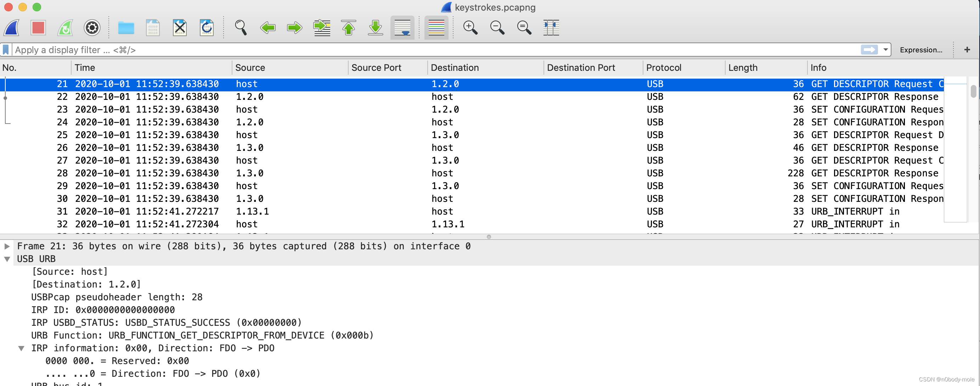Click the Resize columns icon
This screenshot has height=386, width=980.
[551, 28]
